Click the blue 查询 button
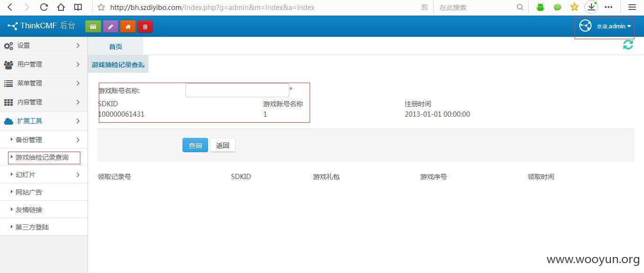This screenshot has height=273, width=644. click(x=195, y=145)
